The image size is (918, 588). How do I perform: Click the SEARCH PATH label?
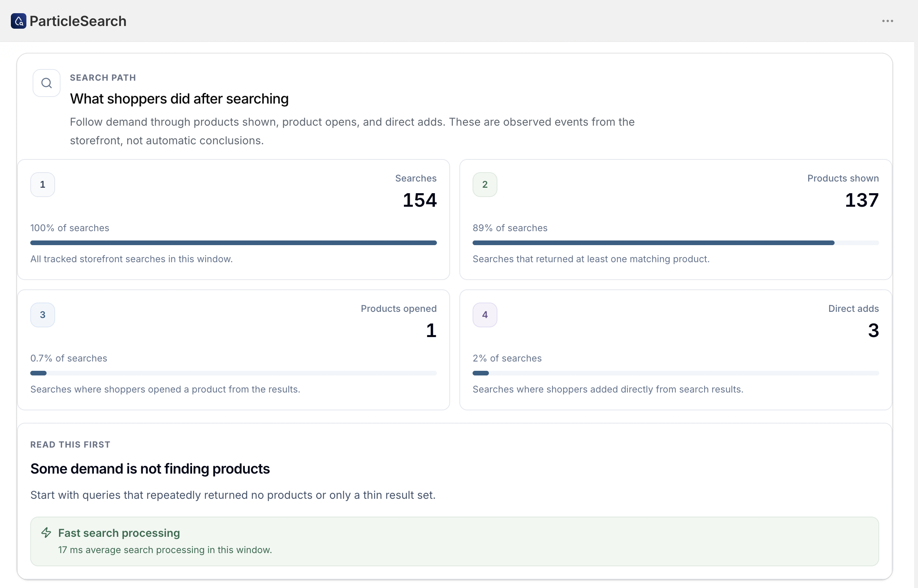click(x=103, y=78)
